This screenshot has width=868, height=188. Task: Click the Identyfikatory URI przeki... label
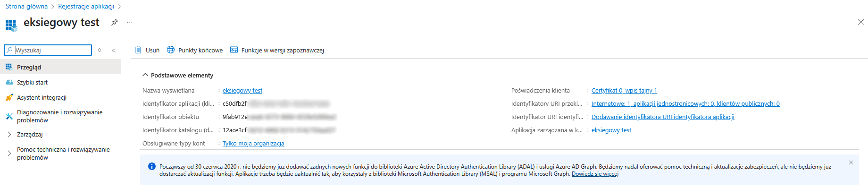547,103
